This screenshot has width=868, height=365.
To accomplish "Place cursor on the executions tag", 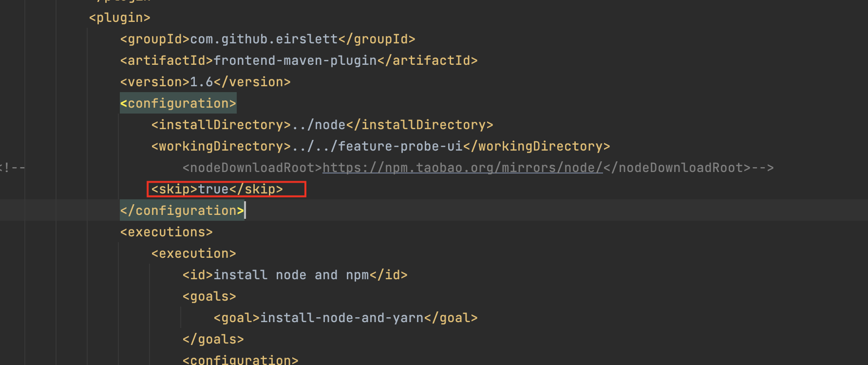I will pos(166,232).
